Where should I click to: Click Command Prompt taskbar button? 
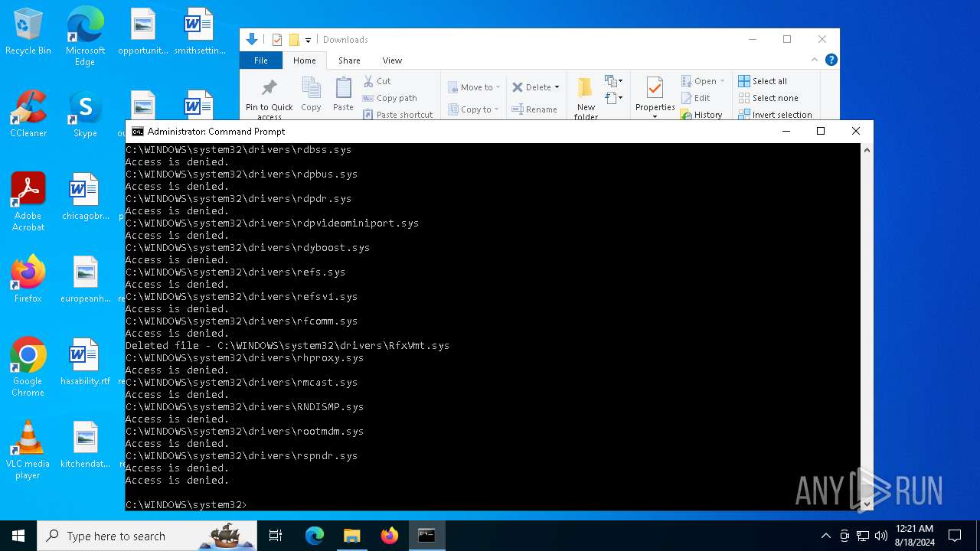[427, 536]
